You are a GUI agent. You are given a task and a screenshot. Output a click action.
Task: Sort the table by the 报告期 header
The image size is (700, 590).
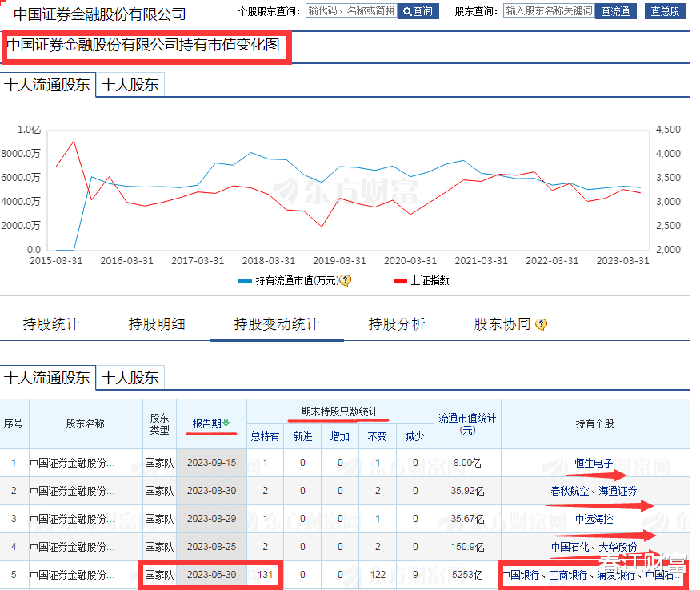(207, 423)
